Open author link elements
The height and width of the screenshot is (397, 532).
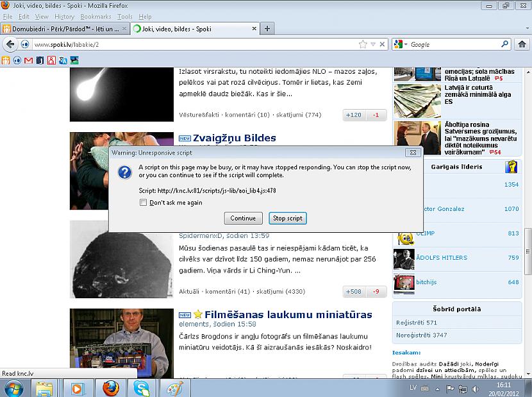194,324
